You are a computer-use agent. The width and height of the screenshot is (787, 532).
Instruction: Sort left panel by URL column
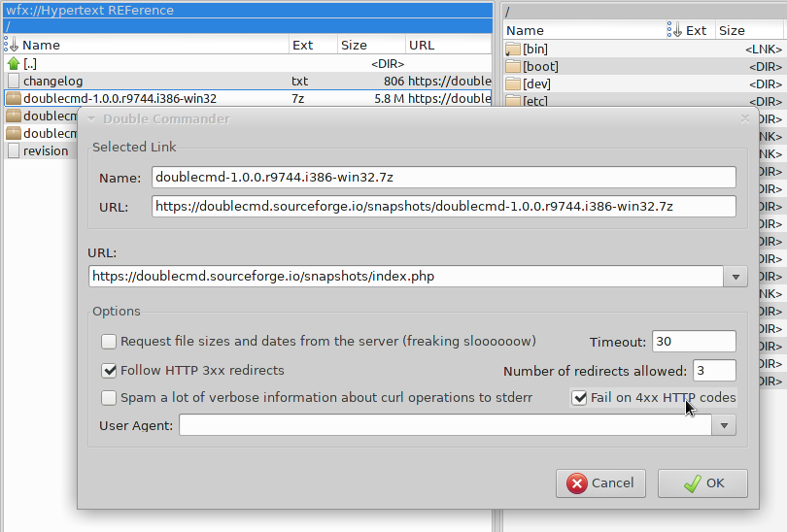[448, 45]
